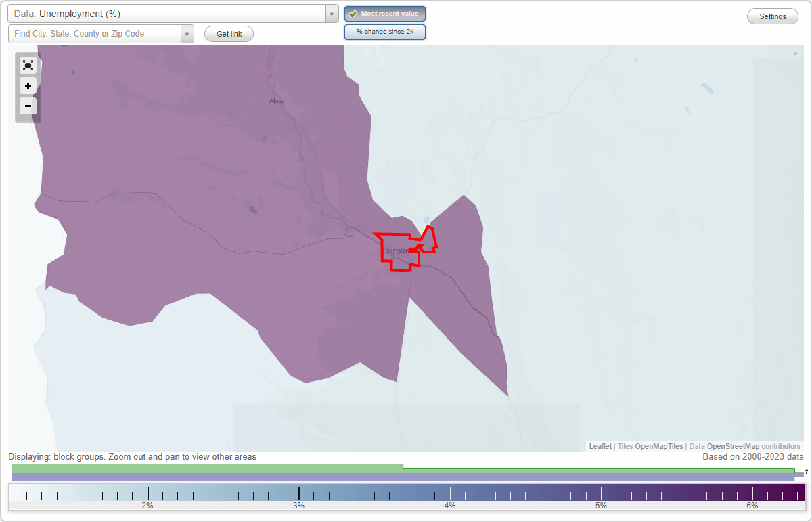812x522 pixels.
Task: Follow the Leaflet attribution link
Action: (x=600, y=446)
